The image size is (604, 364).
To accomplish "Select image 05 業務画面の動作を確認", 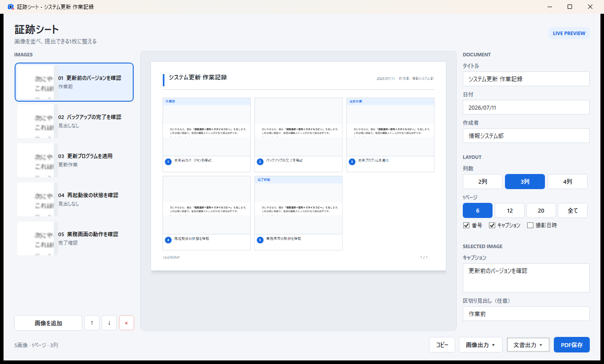I will [74, 238].
